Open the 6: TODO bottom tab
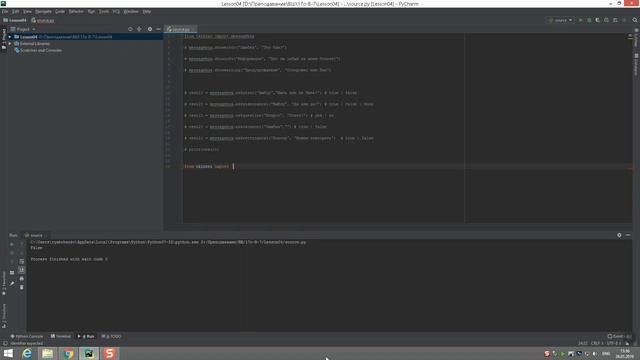This screenshot has height=360, width=640. (x=111, y=336)
